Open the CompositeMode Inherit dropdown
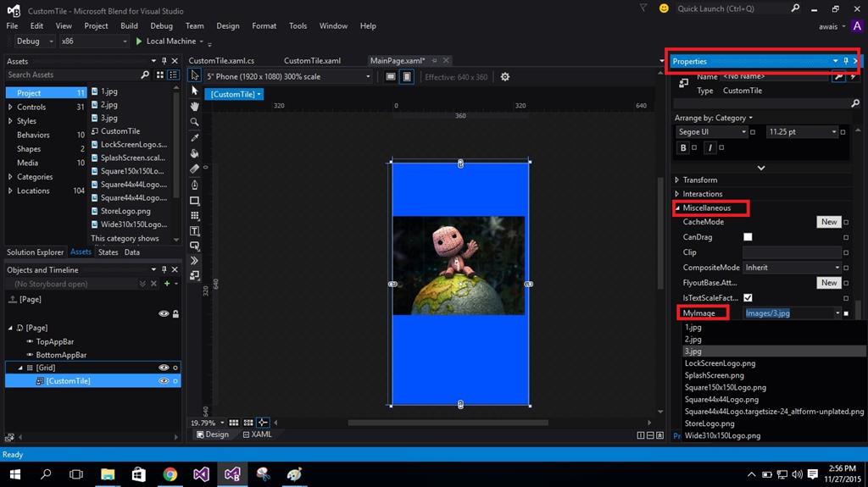Screen dimensions: 868x487 click(x=793, y=268)
